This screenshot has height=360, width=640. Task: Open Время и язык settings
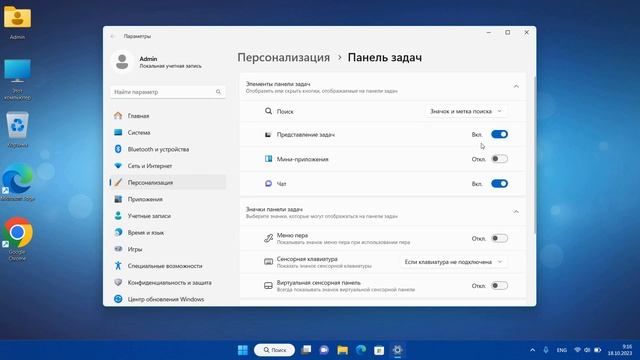pyautogui.click(x=168, y=233)
